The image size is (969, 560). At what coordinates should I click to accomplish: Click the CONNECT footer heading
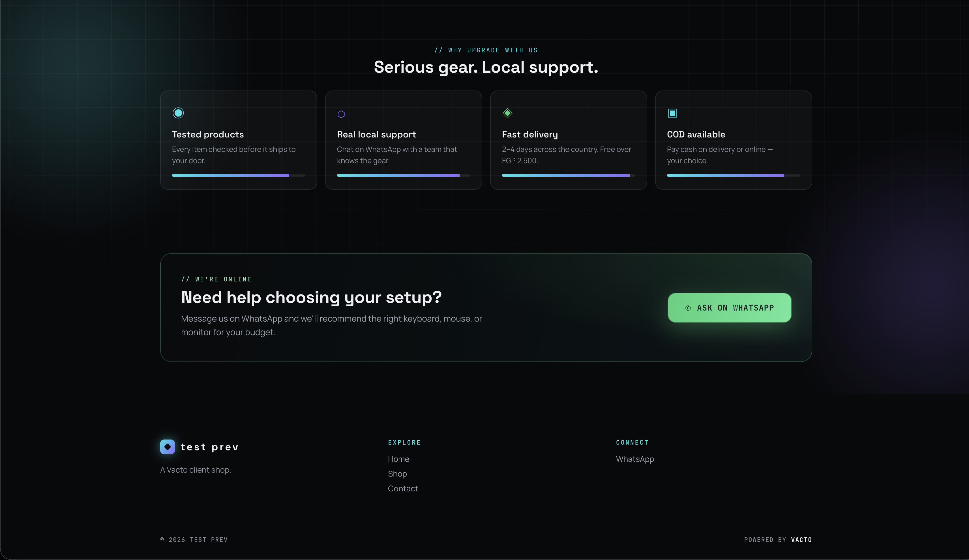(x=632, y=442)
